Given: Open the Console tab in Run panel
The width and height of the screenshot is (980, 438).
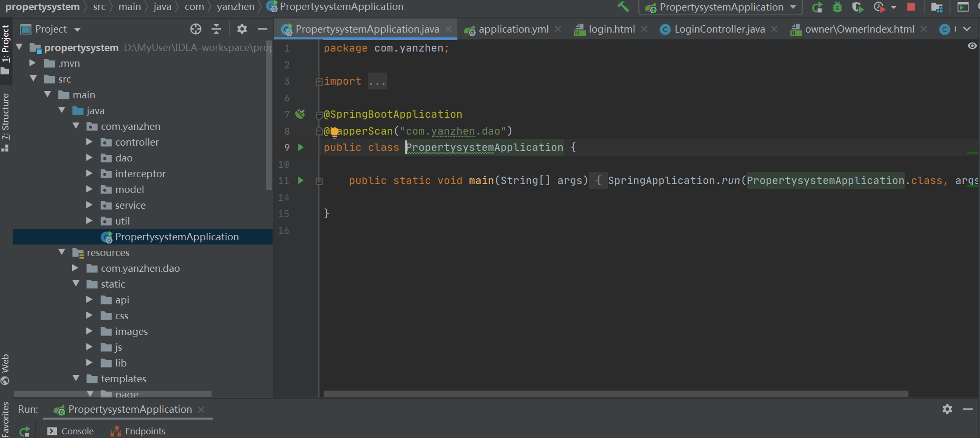Looking at the screenshot, I should point(71,431).
